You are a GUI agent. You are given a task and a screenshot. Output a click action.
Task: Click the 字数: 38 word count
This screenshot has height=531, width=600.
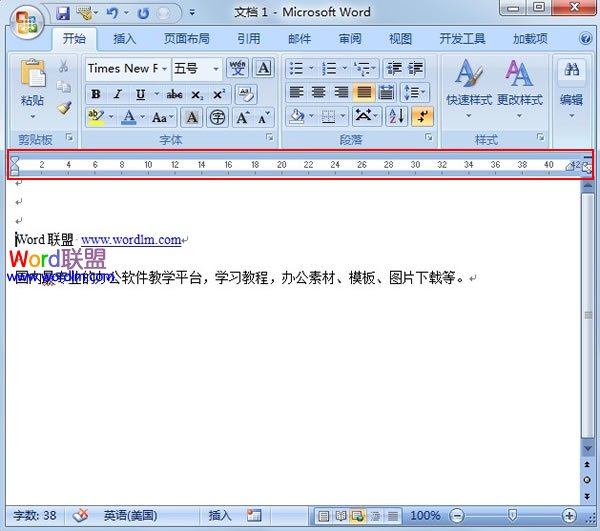tap(34, 515)
